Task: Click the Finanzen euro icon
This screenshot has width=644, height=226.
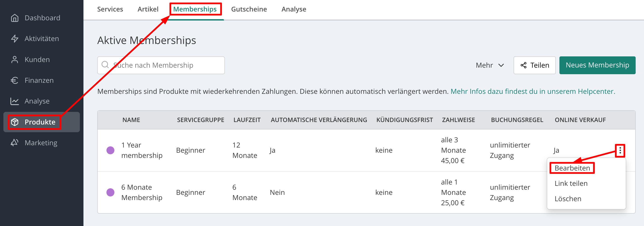Action: tap(15, 80)
